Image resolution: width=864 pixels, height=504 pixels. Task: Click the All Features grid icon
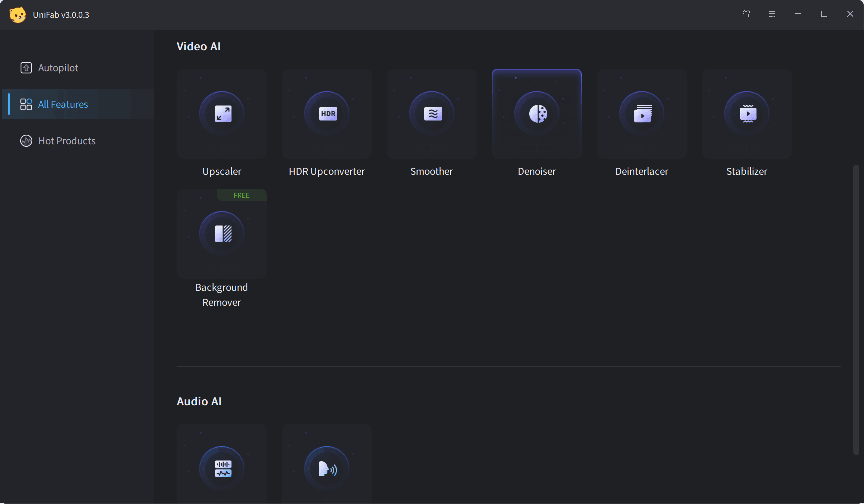[x=26, y=104]
